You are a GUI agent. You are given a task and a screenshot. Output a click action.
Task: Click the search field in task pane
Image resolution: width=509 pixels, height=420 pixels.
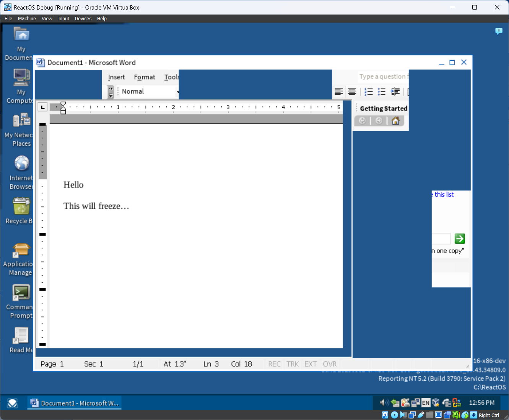[441, 239]
